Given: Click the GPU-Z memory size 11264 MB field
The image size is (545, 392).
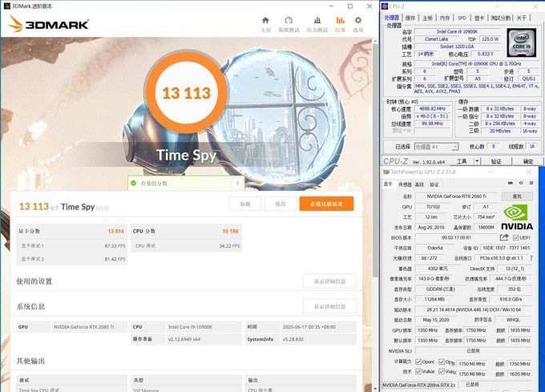Looking at the screenshot, I should [434, 299].
